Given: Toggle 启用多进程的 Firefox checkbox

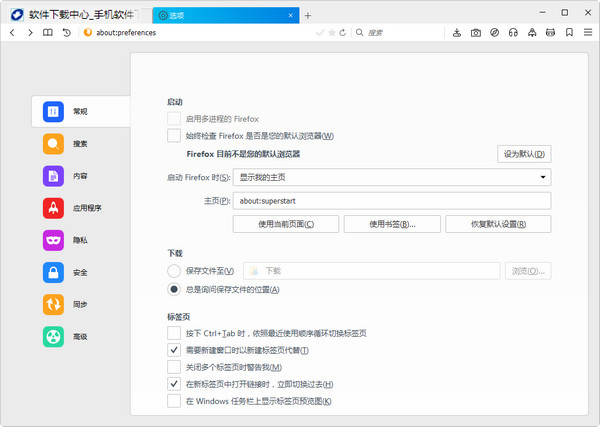Looking at the screenshot, I should (174, 119).
